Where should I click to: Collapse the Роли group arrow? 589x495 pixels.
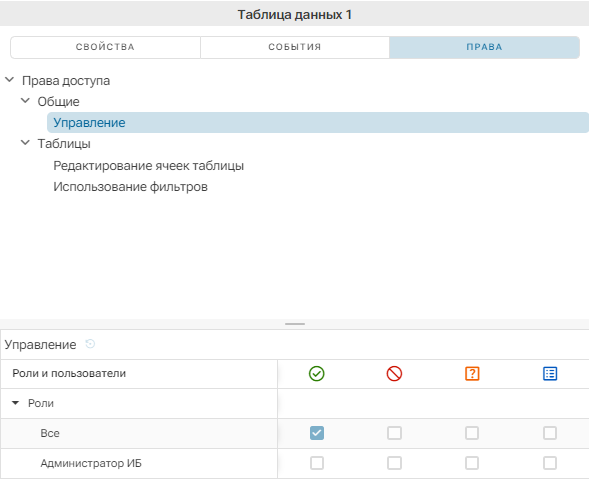15,403
